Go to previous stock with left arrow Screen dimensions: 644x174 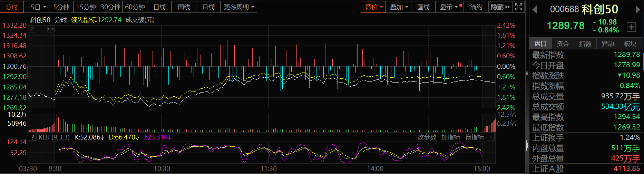(535, 10)
